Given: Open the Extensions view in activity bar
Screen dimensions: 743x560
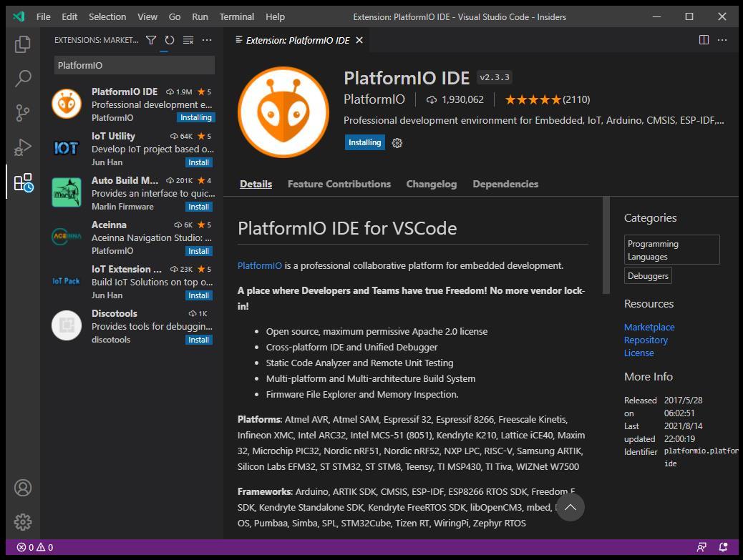Looking at the screenshot, I should [23, 182].
